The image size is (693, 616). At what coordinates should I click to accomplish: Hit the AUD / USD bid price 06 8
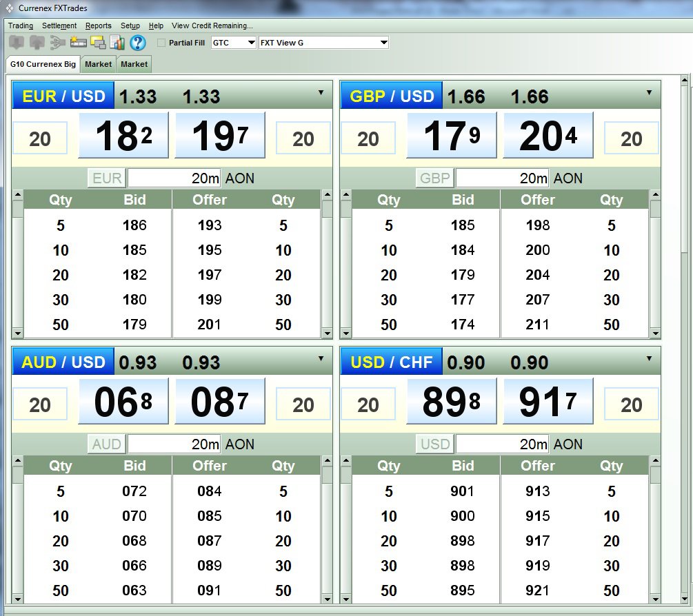click(123, 401)
